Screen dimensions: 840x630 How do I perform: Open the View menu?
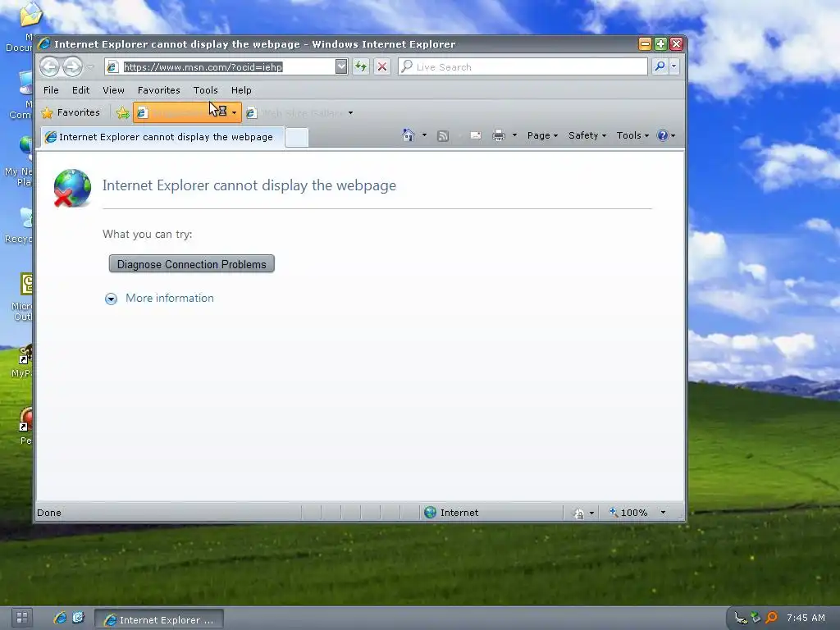(x=113, y=90)
